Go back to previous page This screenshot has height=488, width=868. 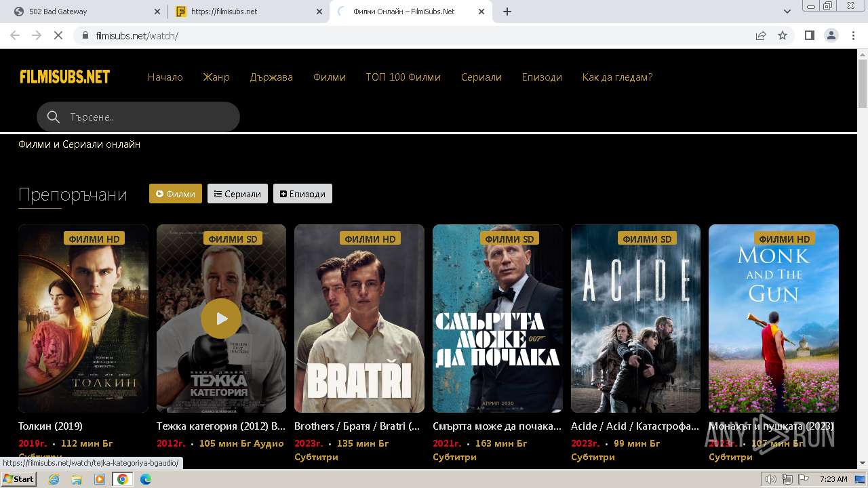pyautogui.click(x=15, y=35)
